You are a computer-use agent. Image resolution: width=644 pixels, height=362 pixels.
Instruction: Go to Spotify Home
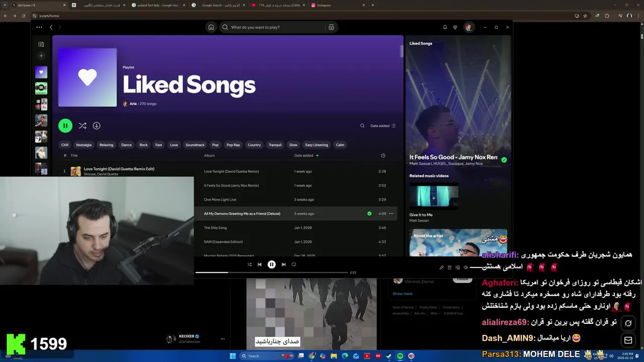(211, 27)
